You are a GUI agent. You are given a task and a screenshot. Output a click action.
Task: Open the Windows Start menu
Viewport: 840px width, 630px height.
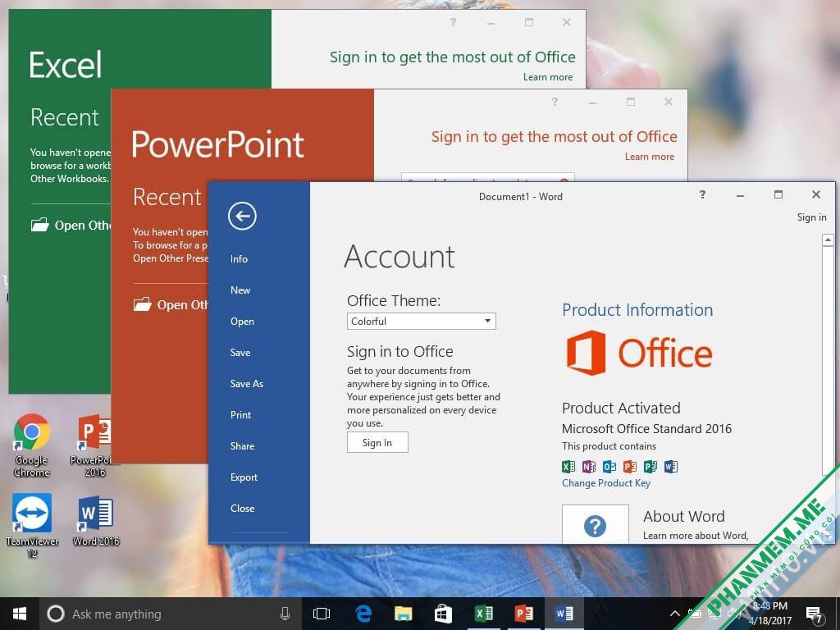pos(20,614)
